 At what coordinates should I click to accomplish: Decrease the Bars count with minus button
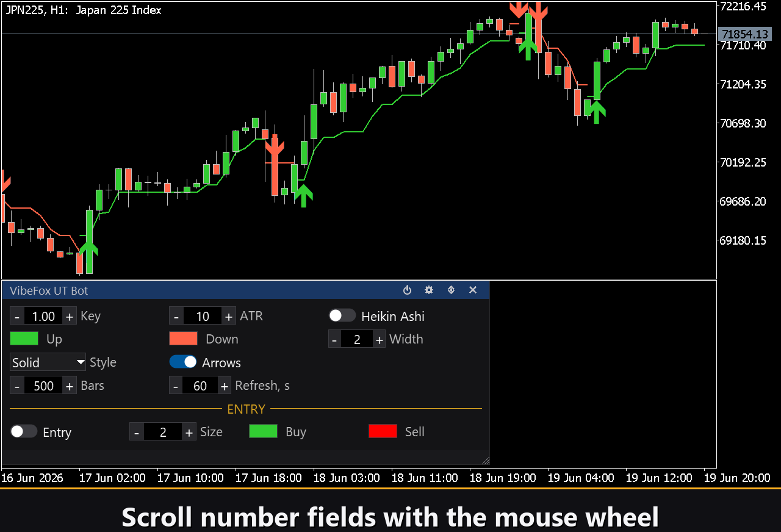click(x=17, y=386)
